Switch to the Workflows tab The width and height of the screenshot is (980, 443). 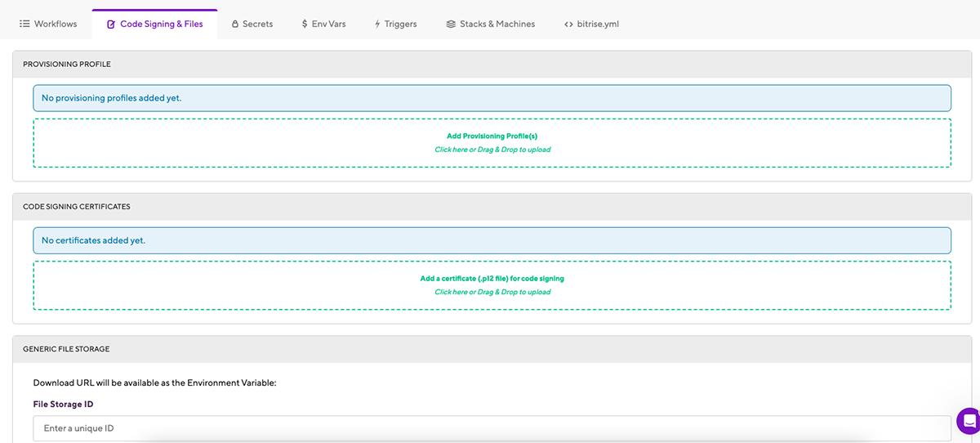(56, 25)
